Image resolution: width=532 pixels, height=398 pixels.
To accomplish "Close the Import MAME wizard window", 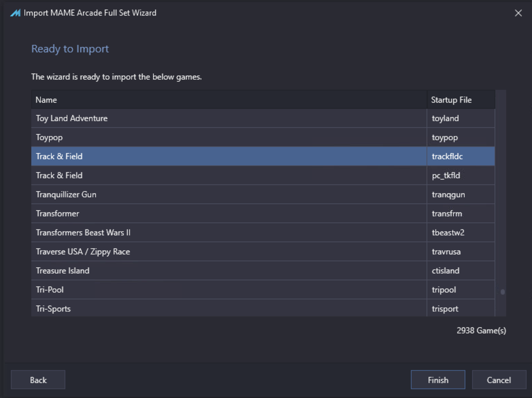I will tap(518, 13).
